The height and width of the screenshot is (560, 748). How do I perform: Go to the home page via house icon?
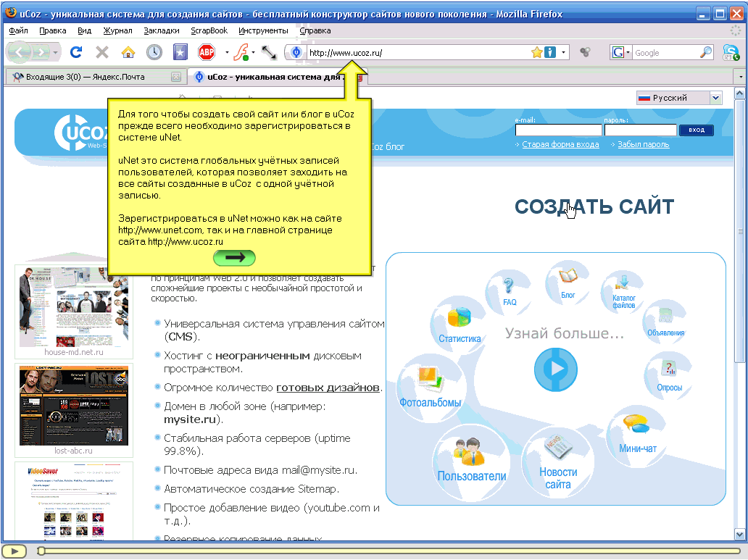128,52
